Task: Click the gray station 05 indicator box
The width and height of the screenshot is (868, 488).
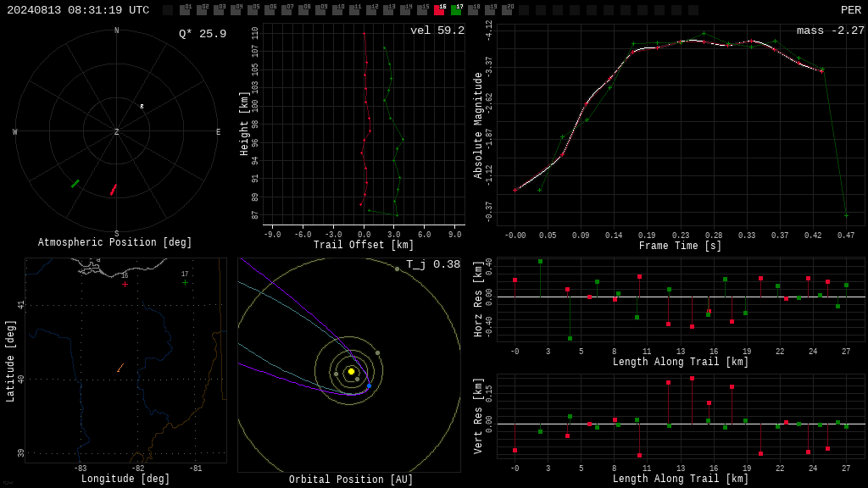Action: (x=253, y=10)
